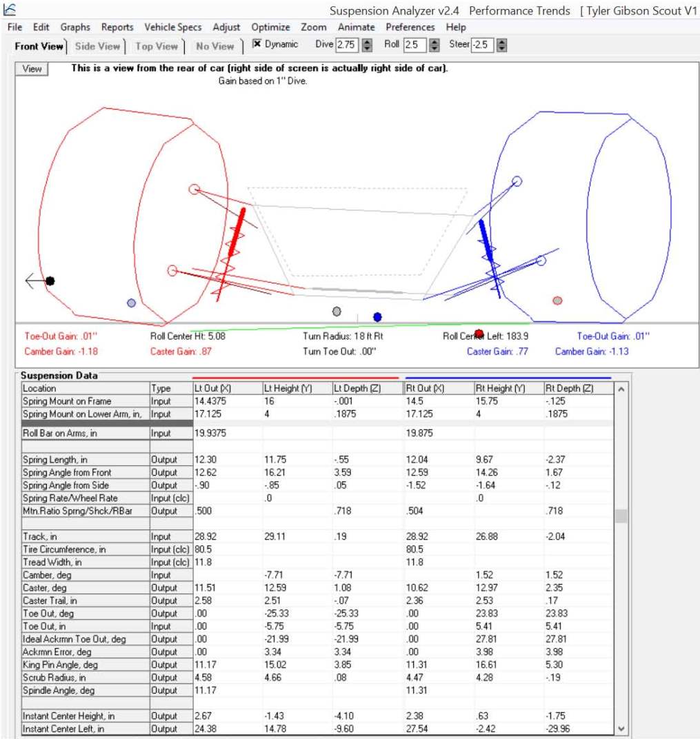700x739 pixels.
Task: Click Rt Height value 15.75 for Spring Mount on Frame
Action: point(509,401)
